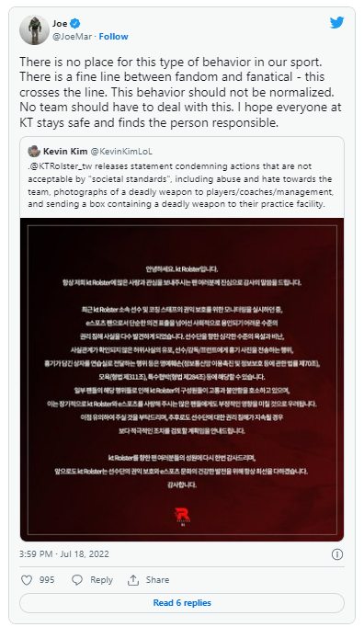The height and width of the screenshot is (627, 364).
Task: Open Kevin Kim's small avatar
Action: coord(34,152)
